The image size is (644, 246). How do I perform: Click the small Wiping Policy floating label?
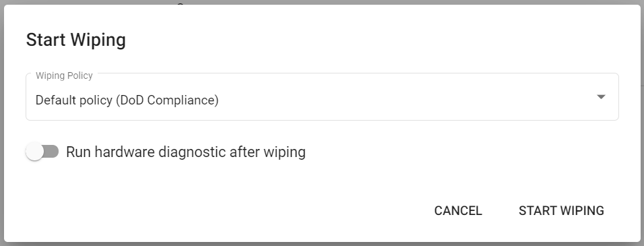click(64, 75)
